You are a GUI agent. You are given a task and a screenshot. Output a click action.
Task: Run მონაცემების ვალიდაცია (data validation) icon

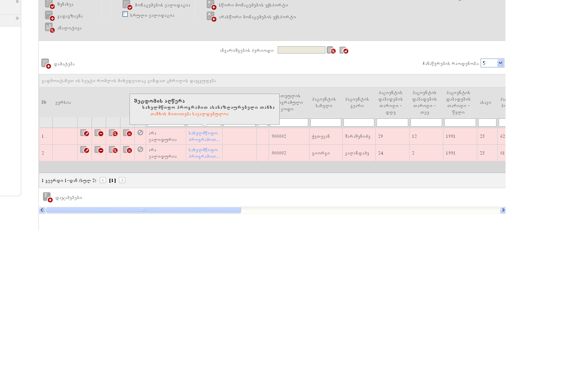click(127, 5)
